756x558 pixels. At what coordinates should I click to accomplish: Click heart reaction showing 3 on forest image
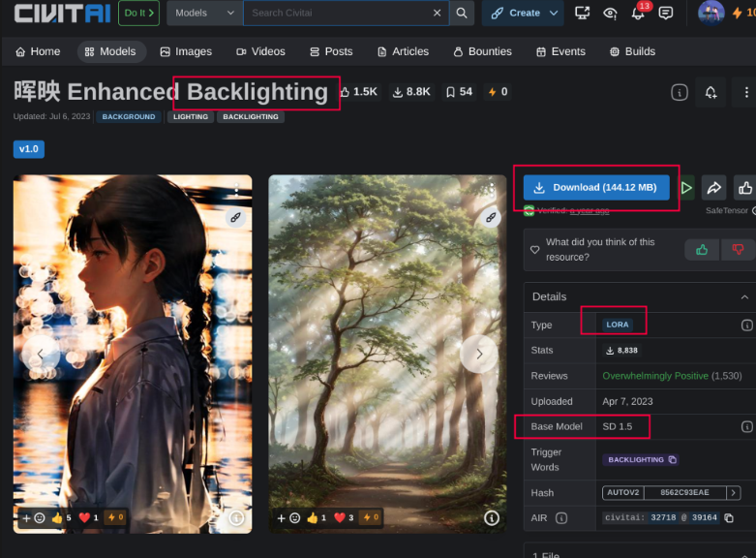[x=345, y=518]
